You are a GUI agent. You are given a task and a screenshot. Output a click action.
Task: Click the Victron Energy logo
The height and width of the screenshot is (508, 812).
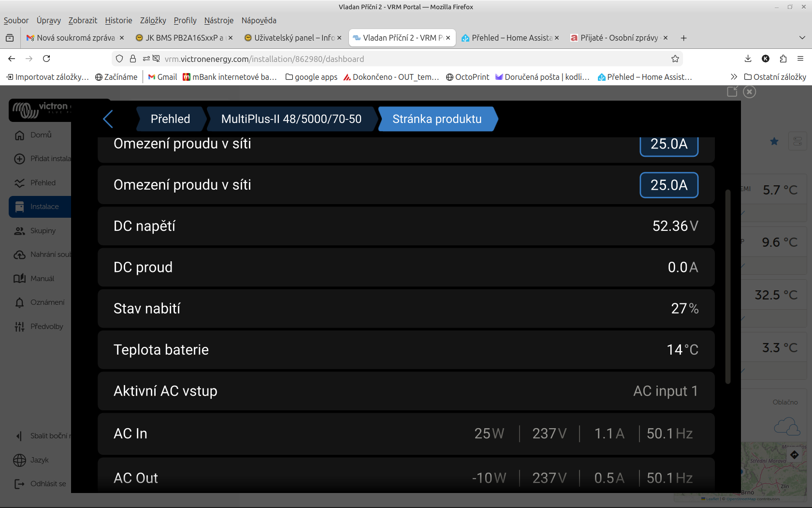click(x=42, y=110)
